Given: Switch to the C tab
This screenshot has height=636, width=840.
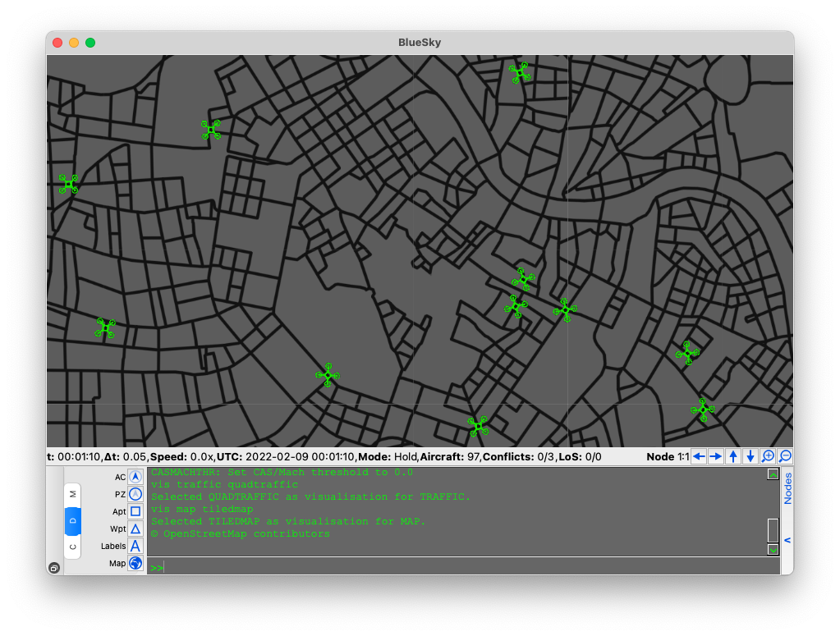Looking at the screenshot, I should click(73, 547).
